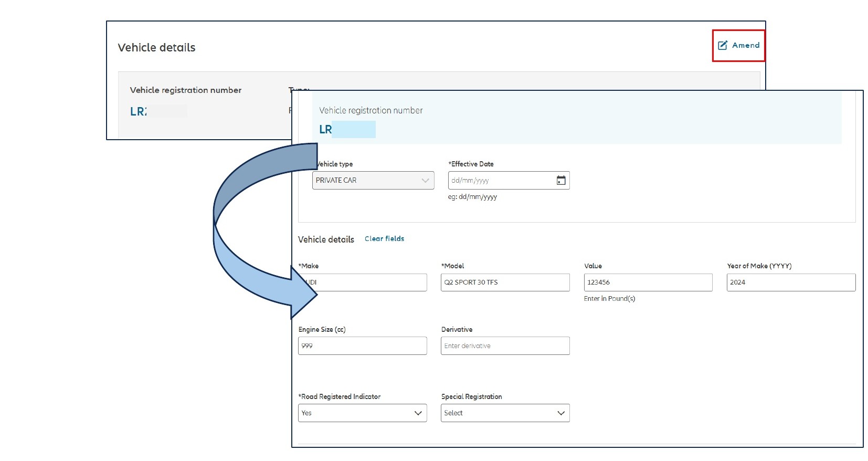Click the 'eg: dd/mm/yyyy' hint text
868x461 pixels.
click(x=472, y=197)
